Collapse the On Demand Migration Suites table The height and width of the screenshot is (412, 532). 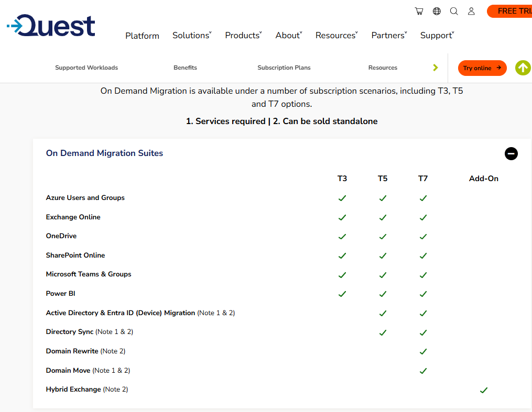(x=511, y=153)
